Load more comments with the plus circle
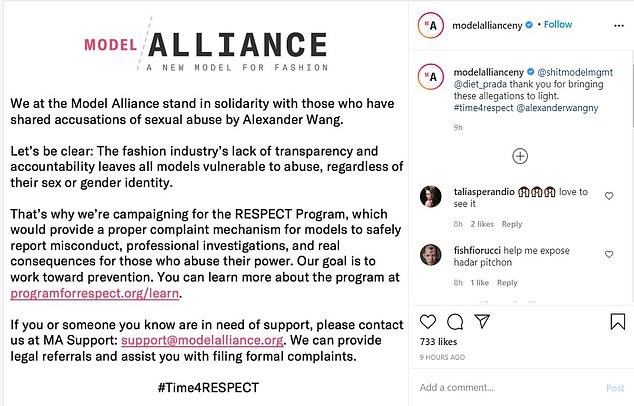634x406 pixels. (520, 156)
